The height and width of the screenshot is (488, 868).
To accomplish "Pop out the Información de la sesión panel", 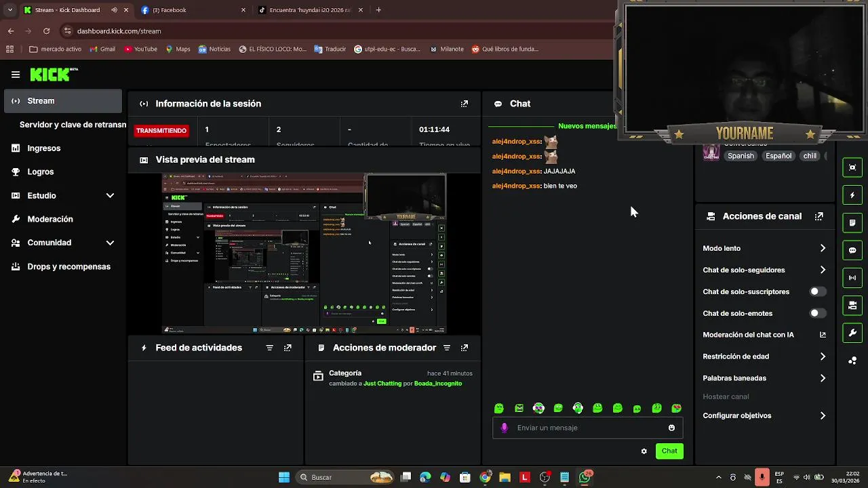I will click(x=465, y=104).
